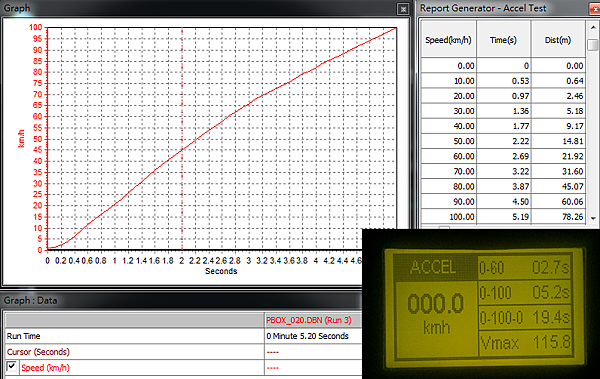
Task: Click the report table scrollbar up arrow
Action: (x=593, y=28)
